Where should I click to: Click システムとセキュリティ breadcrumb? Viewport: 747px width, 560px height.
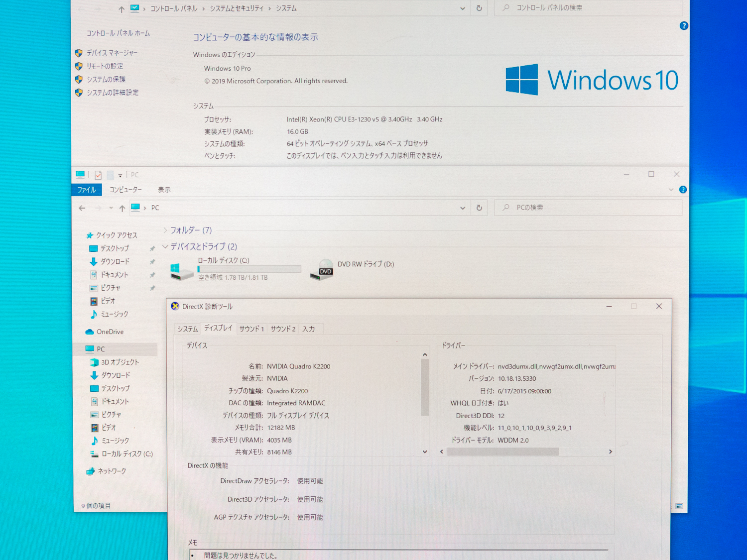237,8
